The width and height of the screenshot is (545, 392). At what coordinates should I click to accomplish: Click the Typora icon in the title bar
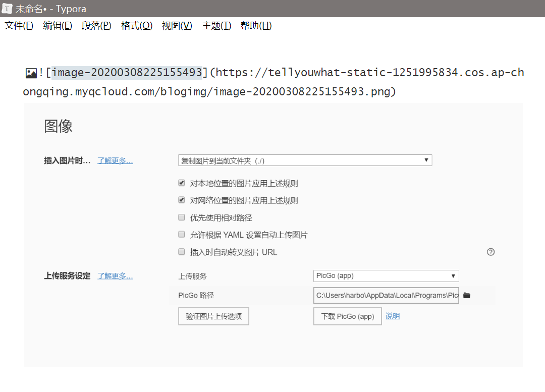(x=7, y=8)
